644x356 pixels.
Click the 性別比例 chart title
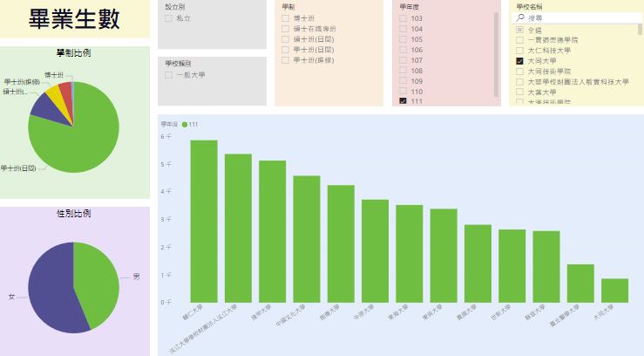tap(74, 213)
